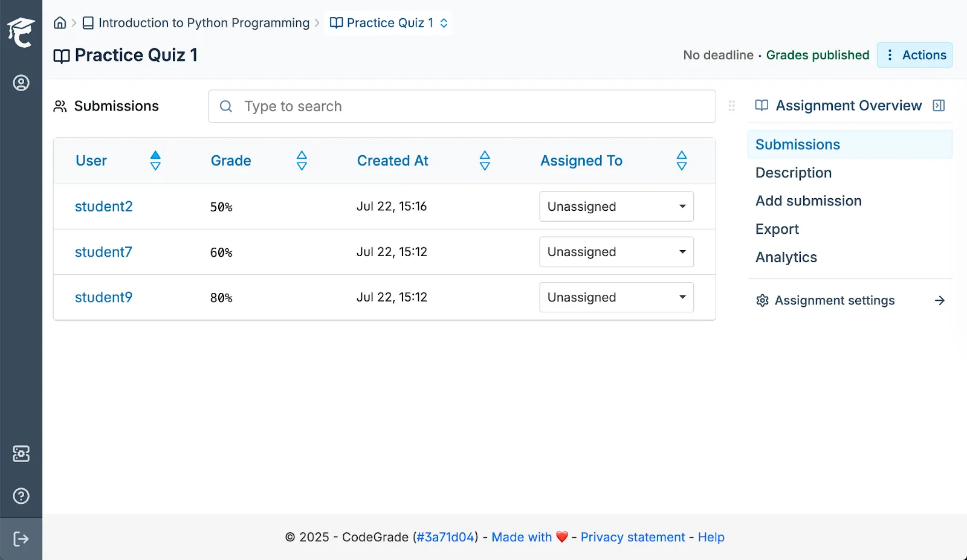Click the 50% grade cell
Viewport: 967px width, 560px height.
[x=221, y=207]
